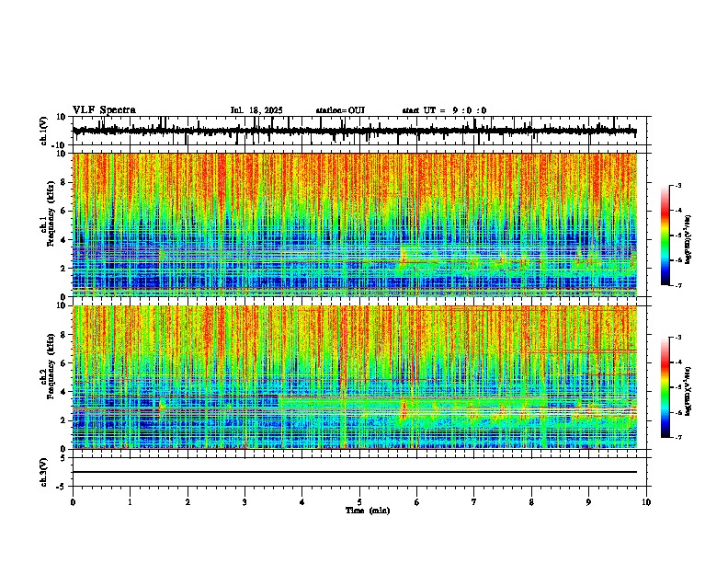This screenshot has height=563, width=728.
Task: Click the ch.1 colour bar log(PSD) unit label
Action: [x=688, y=240]
